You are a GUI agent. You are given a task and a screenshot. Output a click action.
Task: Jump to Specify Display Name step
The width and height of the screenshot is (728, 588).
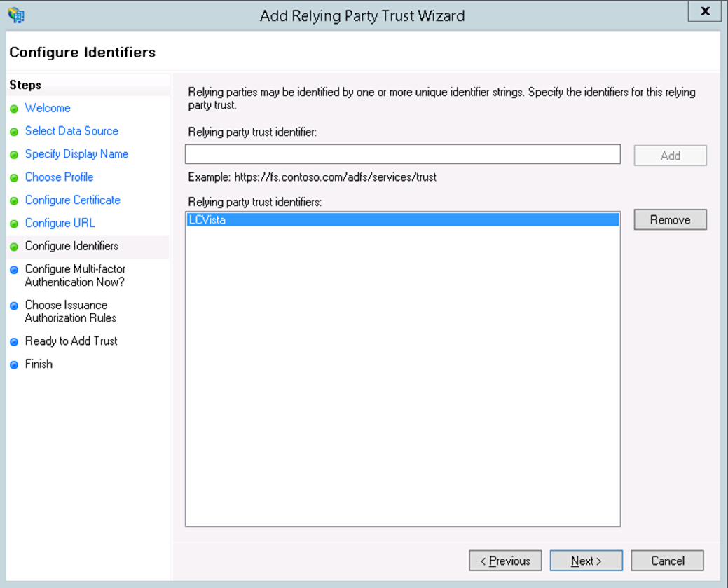(x=76, y=154)
